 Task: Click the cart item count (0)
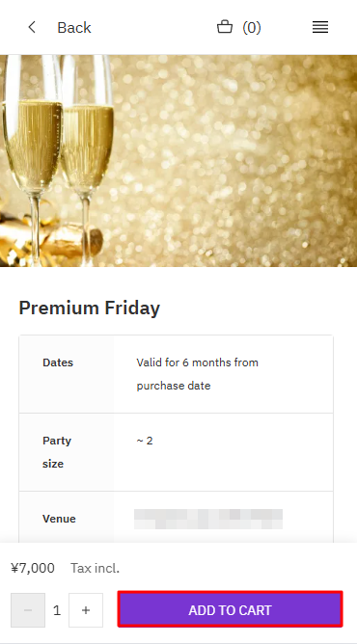tap(252, 28)
